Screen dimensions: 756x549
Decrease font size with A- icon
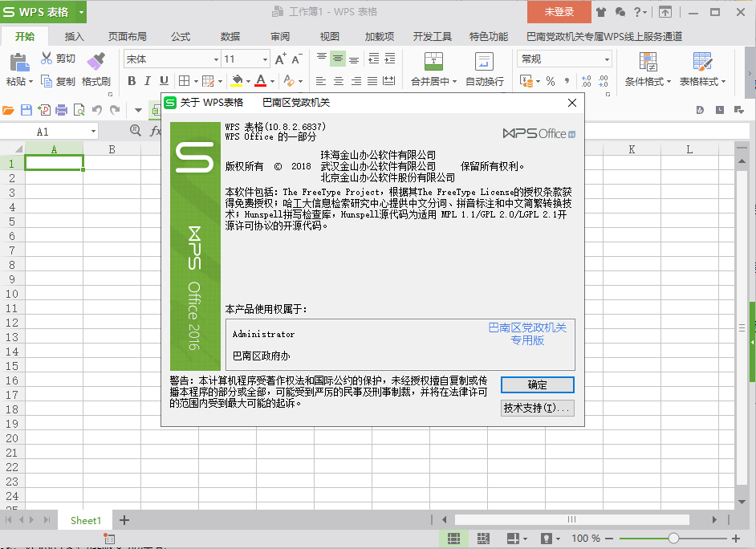pyautogui.click(x=297, y=59)
